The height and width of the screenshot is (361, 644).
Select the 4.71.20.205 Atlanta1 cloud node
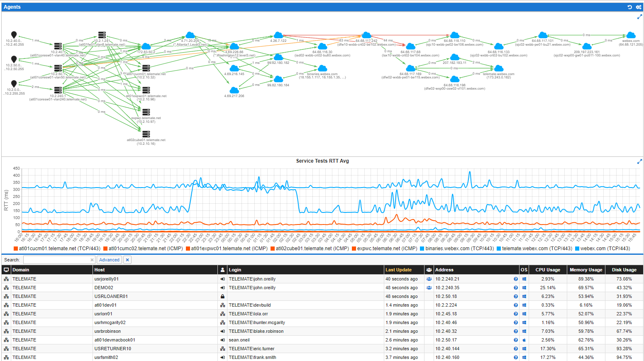coord(190,35)
